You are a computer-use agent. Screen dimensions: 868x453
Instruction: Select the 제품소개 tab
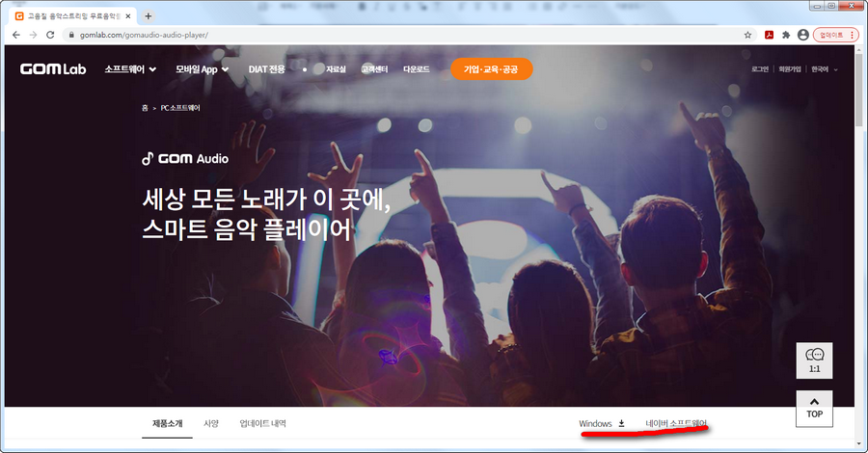(167, 423)
